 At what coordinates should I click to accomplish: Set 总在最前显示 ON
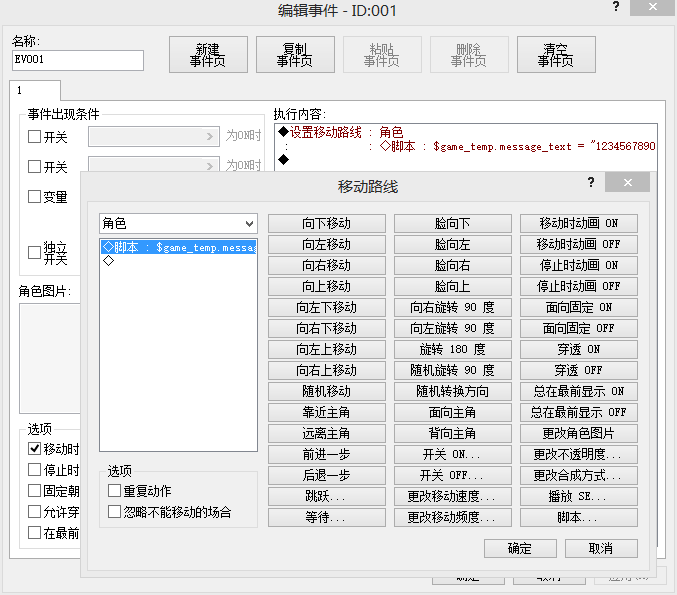[x=579, y=392]
